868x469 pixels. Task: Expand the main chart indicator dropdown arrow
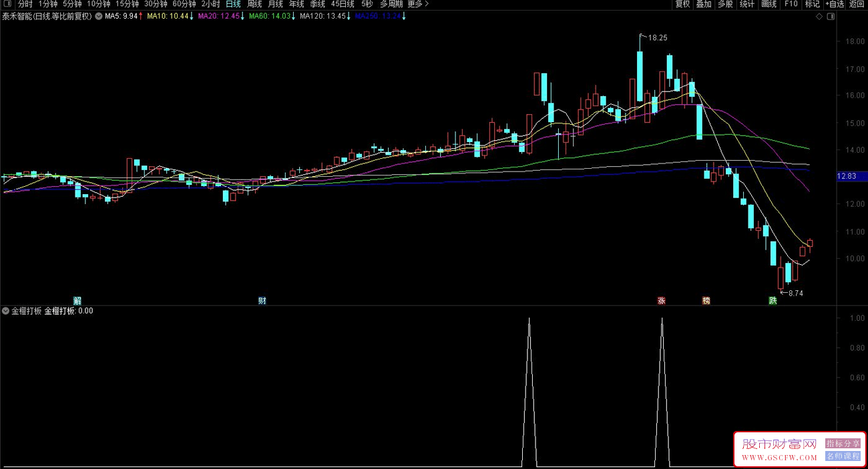pos(99,16)
